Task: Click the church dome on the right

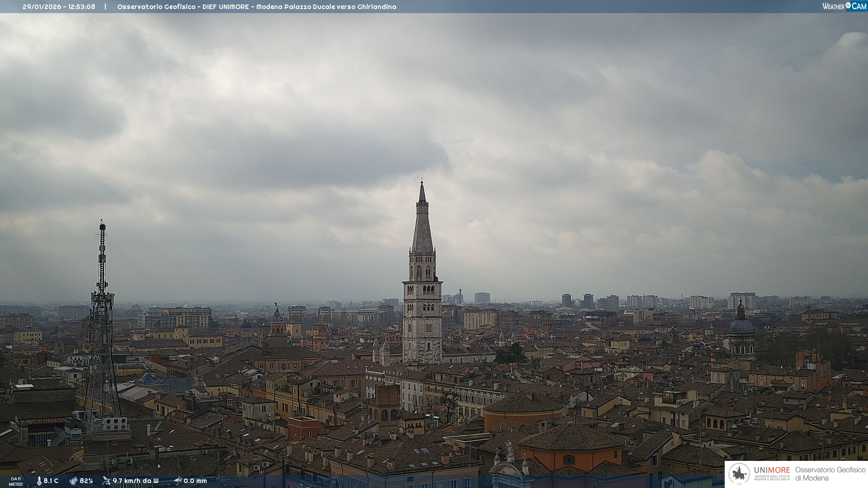Action: coord(741,326)
